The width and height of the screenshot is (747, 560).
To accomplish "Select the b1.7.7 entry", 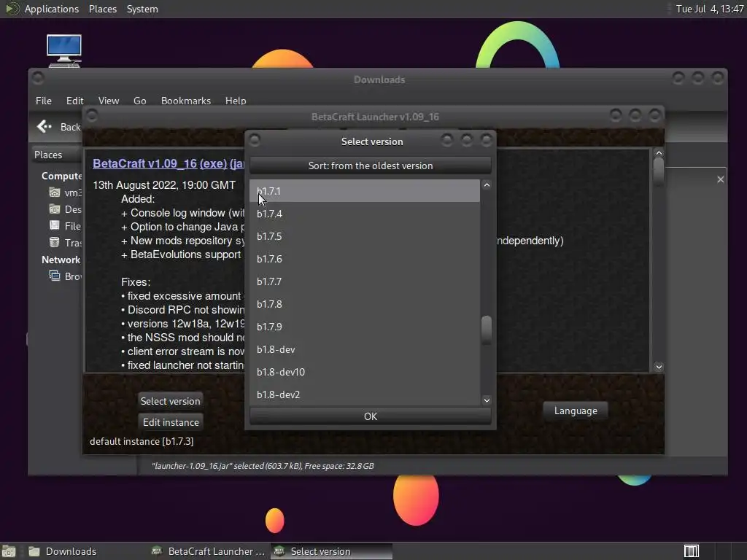I will click(365, 281).
